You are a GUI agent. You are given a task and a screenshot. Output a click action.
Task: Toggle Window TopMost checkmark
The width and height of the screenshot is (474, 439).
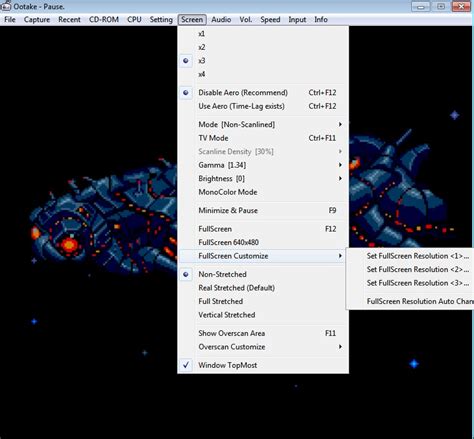[x=263, y=365]
